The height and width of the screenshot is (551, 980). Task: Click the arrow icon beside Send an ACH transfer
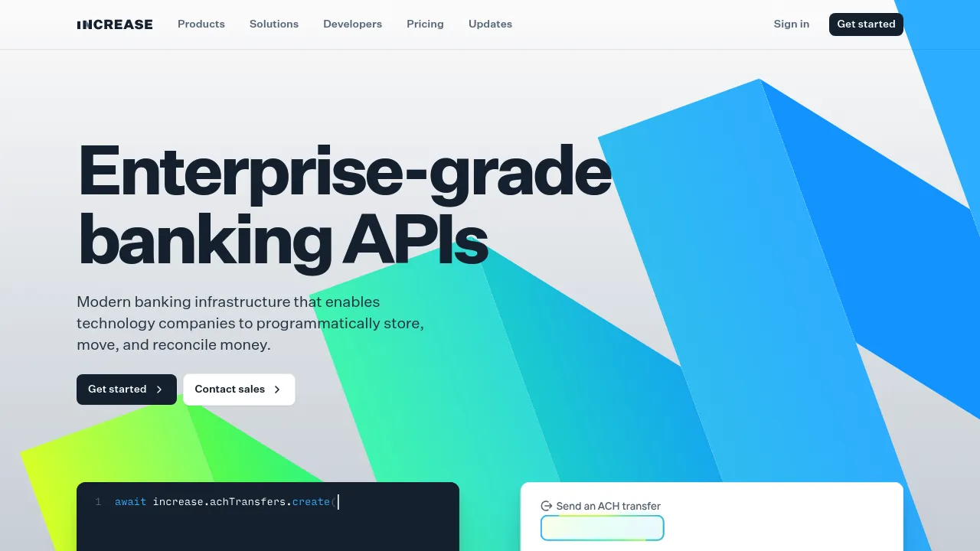click(547, 506)
